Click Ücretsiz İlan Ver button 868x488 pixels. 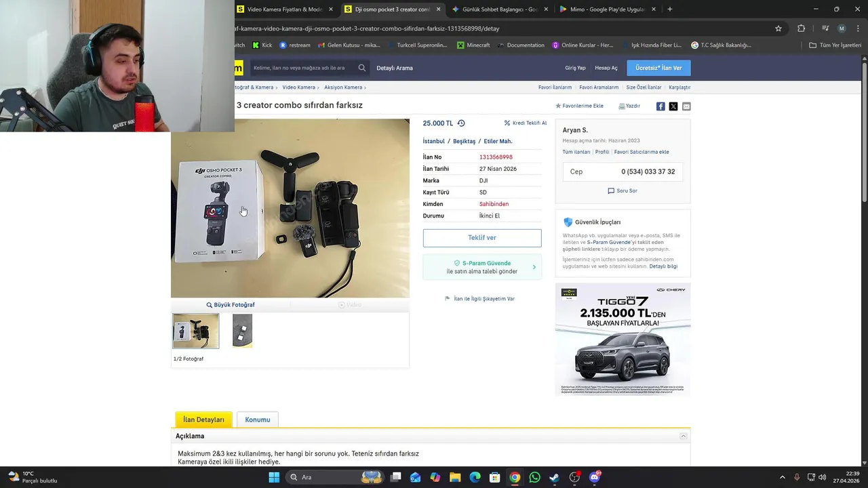point(658,68)
